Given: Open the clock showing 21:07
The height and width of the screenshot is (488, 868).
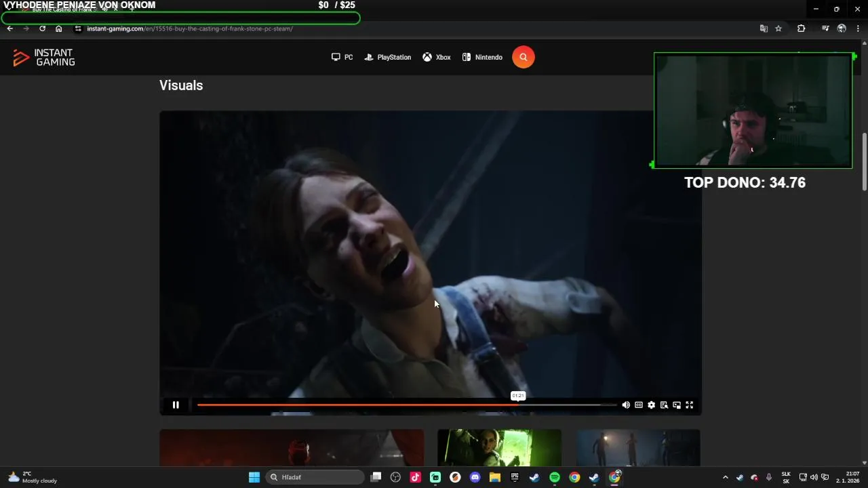Looking at the screenshot, I should [848, 477].
